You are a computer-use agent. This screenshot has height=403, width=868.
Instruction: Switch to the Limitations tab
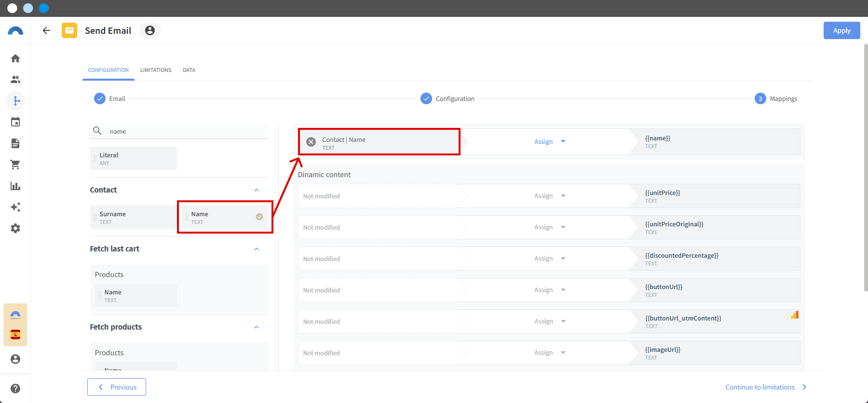point(156,70)
